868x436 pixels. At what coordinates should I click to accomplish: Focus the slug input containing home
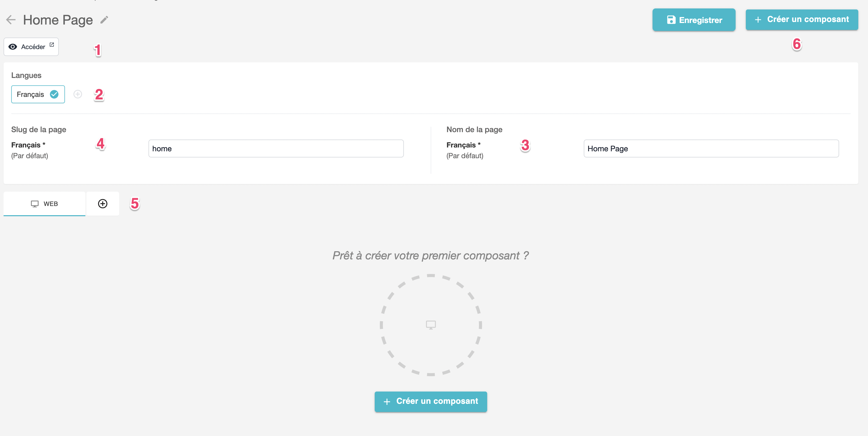click(276, 148)
